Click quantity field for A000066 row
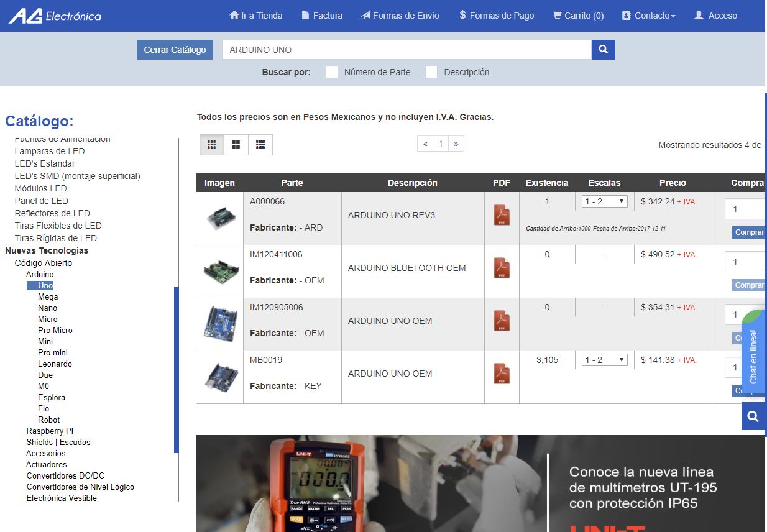Screen dimensions: 767x532 coord(745,209)
